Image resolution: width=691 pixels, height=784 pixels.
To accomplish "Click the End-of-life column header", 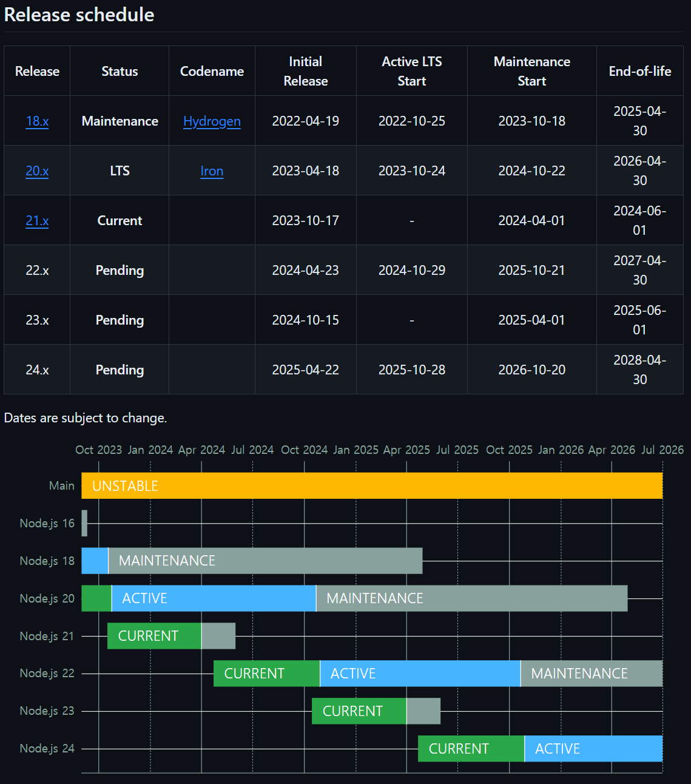I will (640, 71).
